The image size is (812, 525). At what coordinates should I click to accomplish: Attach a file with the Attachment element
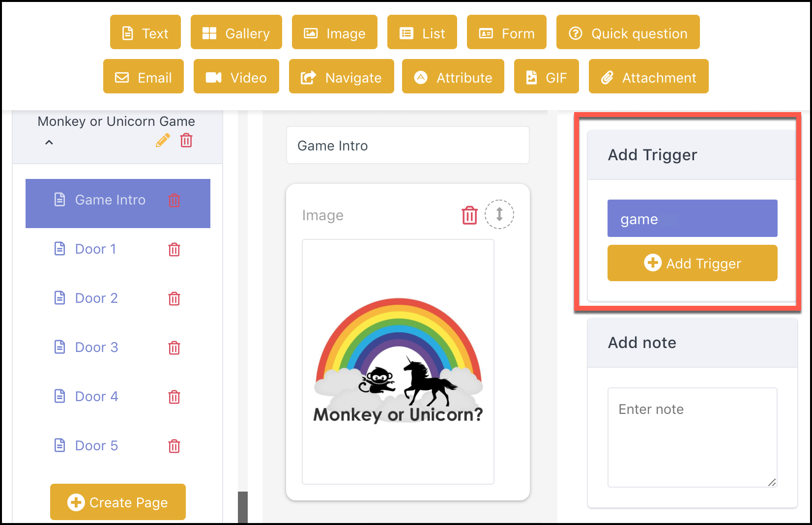coord(648,76)
